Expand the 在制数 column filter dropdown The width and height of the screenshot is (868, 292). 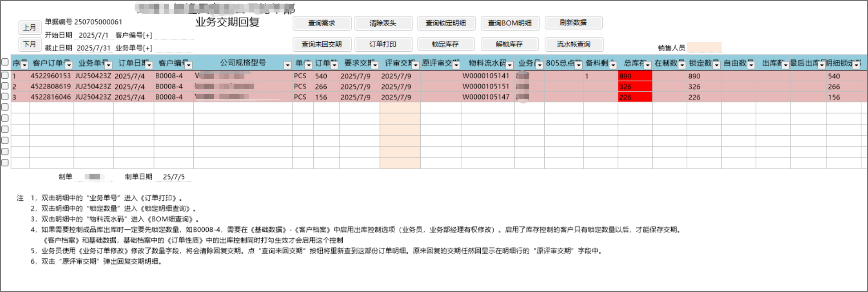[682, 65]
